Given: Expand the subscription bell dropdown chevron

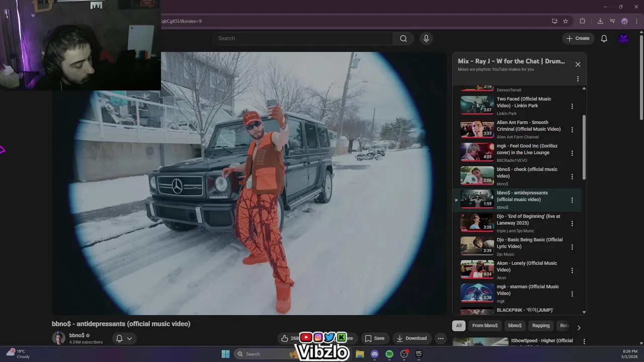Looking at the screenshot, I should 129,338.
